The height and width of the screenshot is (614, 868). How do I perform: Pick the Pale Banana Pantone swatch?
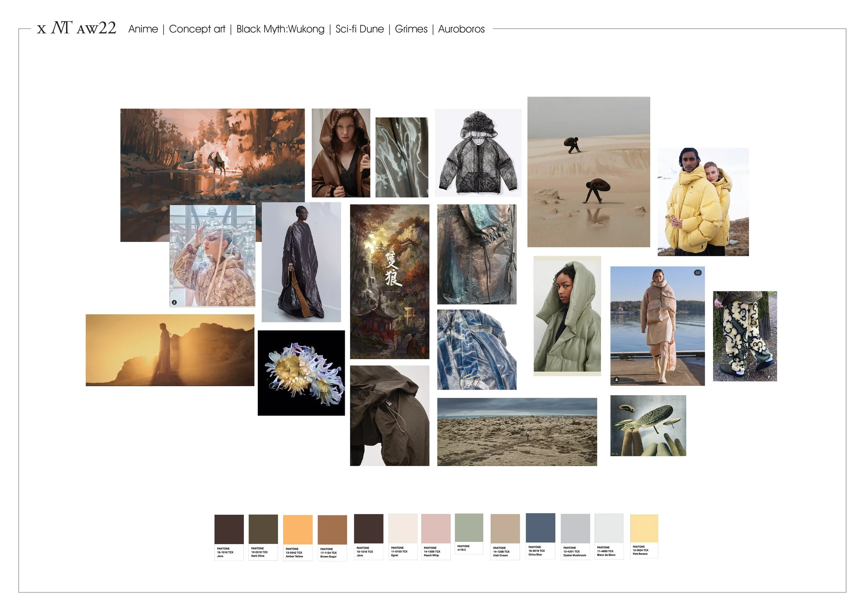pos(644,536)
